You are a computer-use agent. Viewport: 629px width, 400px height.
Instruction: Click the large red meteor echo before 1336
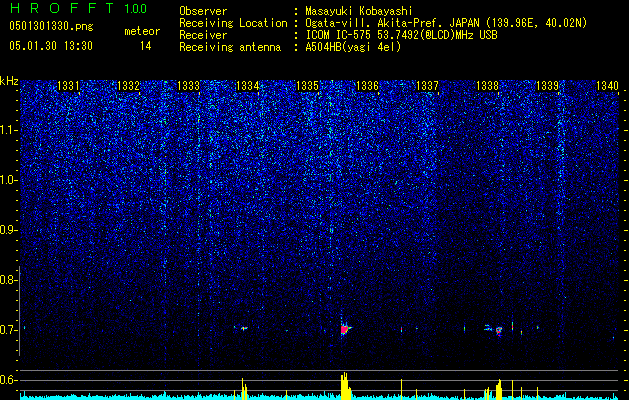click(345, 330)
